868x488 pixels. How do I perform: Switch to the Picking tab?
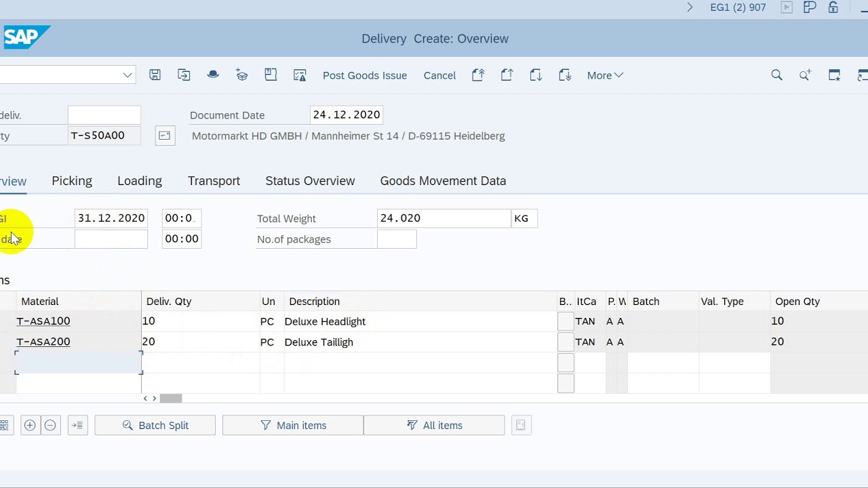point(72,181)
